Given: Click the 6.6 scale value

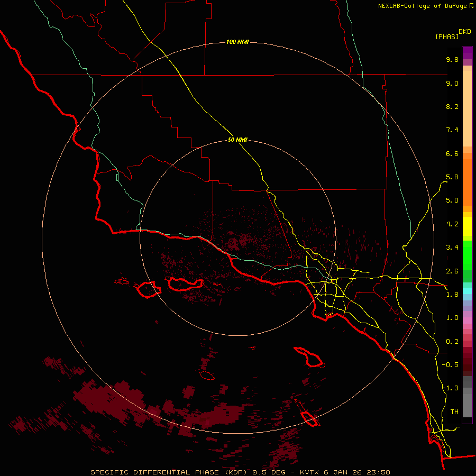Looking at the screenshot, I should tap(452, 153).
